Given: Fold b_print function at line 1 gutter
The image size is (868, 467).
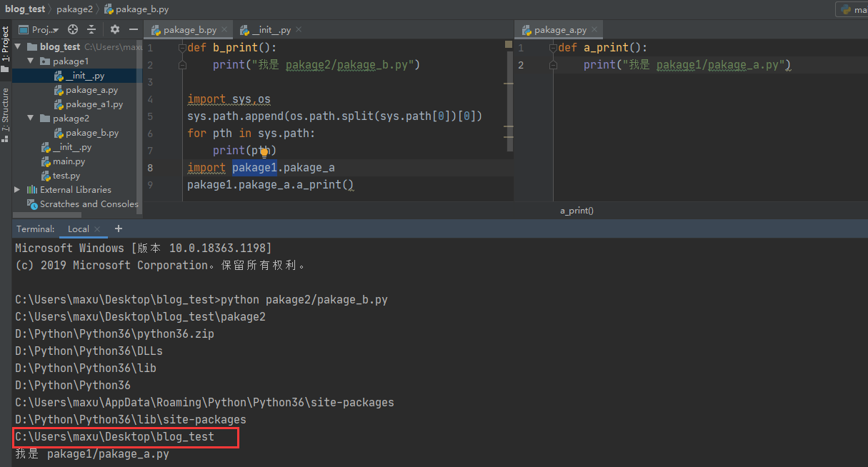Looking at the screenshot, I should [182, 48].
